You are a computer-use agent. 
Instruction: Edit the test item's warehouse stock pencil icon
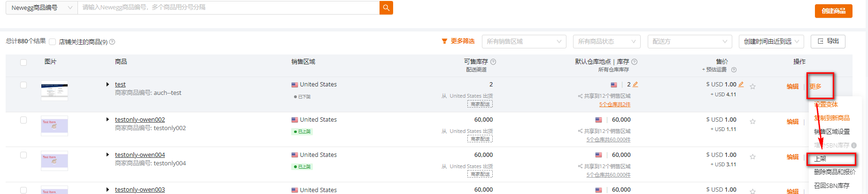(x=635, y=85)
